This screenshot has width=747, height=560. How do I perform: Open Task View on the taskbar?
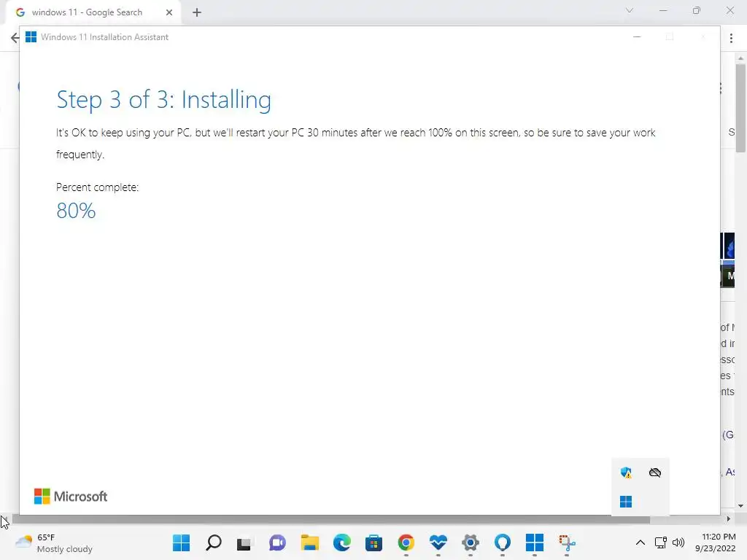point(244,543)
